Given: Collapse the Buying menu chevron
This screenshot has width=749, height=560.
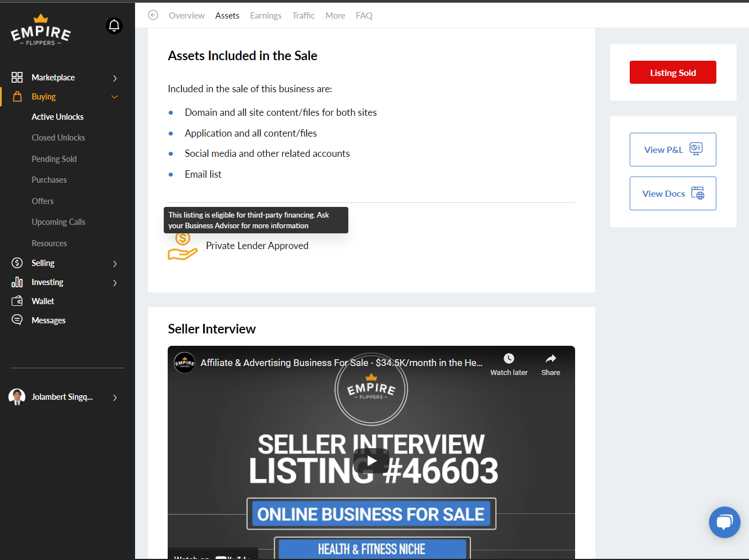Looking at the screenshot, I should [x=115, y=97].
